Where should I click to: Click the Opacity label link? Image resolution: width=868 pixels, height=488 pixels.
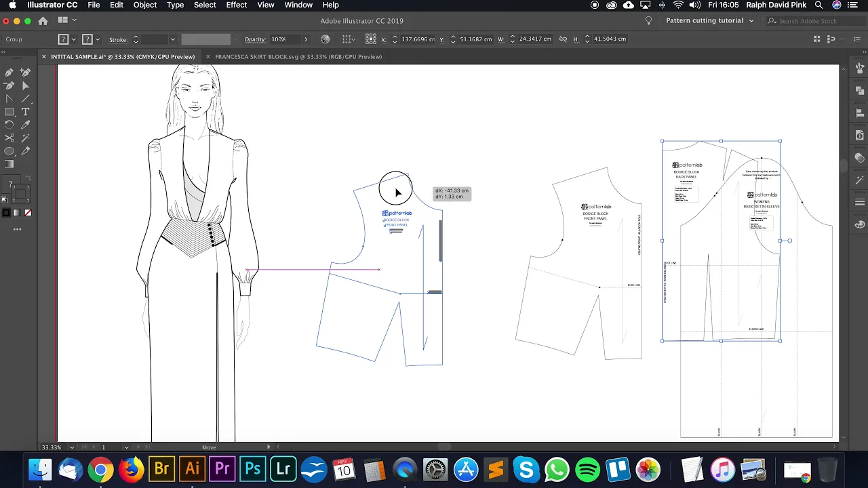255,39
